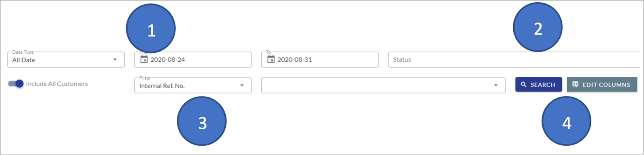The image size is (644, 155).
Task: Click the blue callout circle numbered 2
Action: (538, 27)
